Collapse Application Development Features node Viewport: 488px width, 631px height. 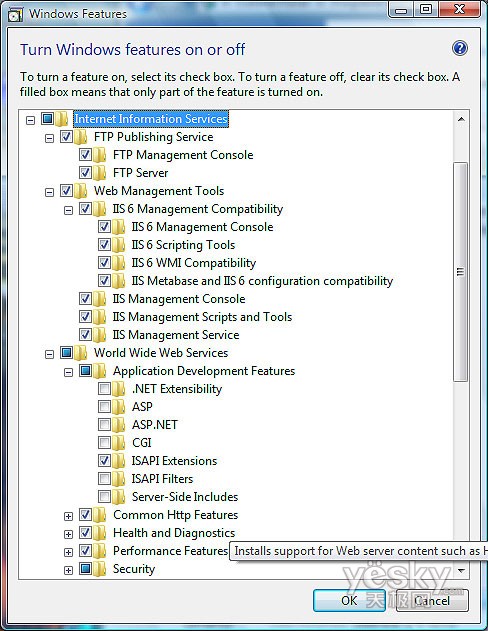pos(68,372)
